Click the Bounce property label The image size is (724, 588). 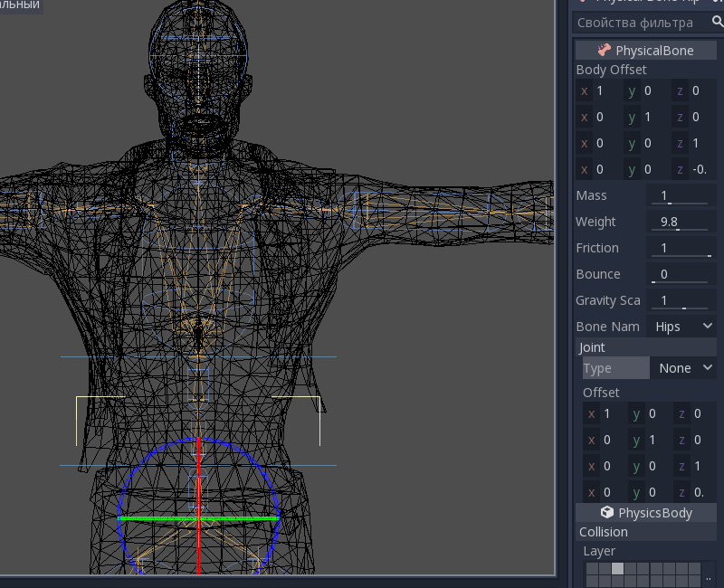(598, 274)
